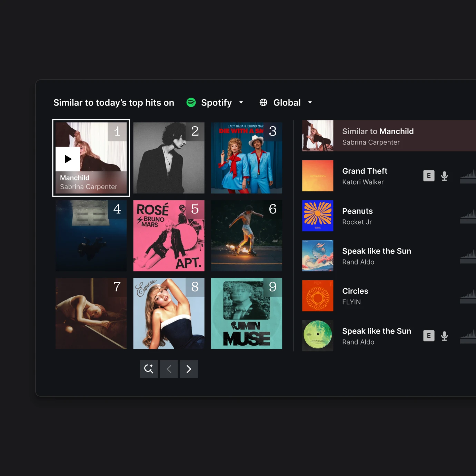Click the AI search magnifier button
This screenshot has width=476, height=476.
[149, 369]
